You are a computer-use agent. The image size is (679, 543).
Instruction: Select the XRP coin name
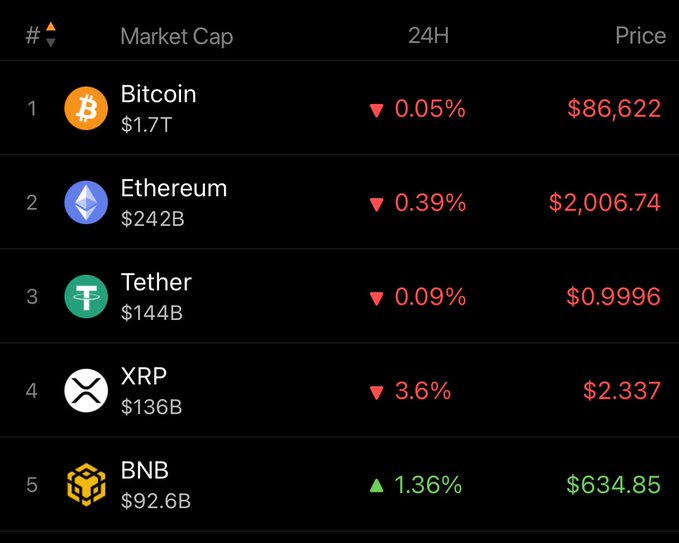pos(143,376)
